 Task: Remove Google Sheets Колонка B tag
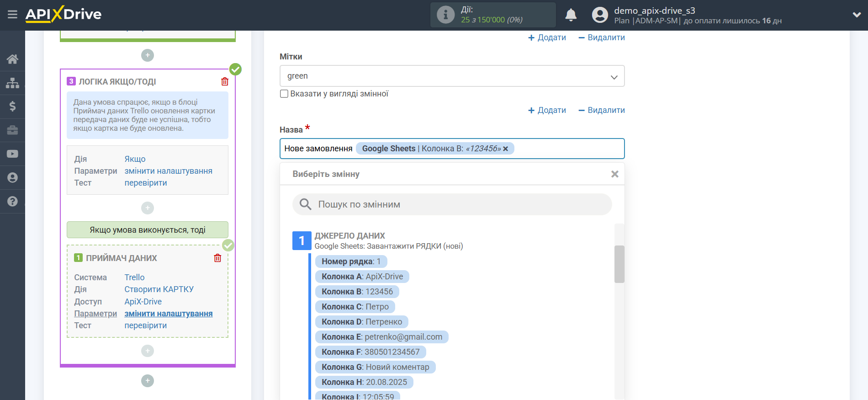coord(505,149)
